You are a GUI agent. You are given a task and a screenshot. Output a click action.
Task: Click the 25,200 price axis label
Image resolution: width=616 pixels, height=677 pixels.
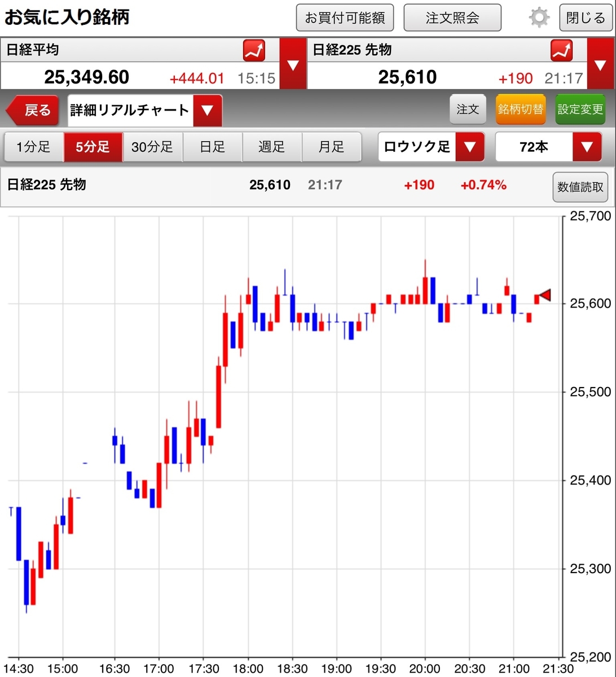pyautogui.click(x=590, y=657)
